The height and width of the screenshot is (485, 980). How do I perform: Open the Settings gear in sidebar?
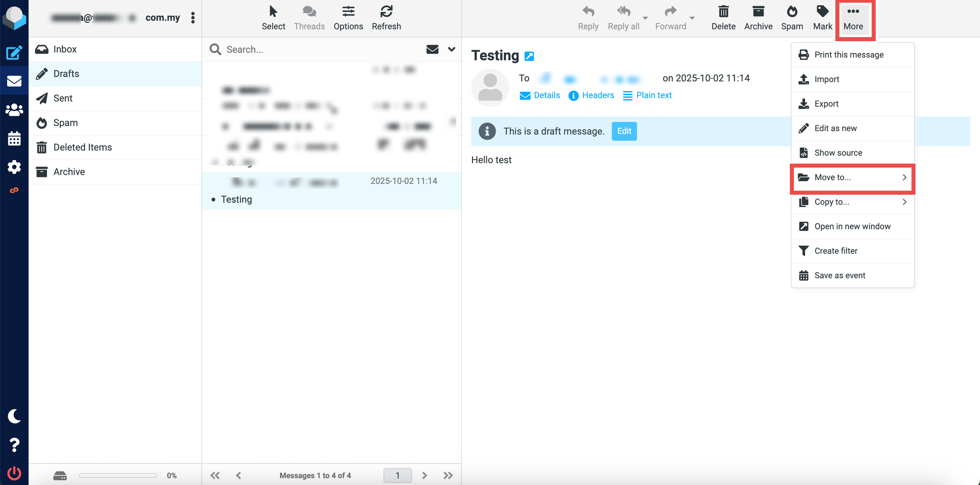click(x=14, y=167)
